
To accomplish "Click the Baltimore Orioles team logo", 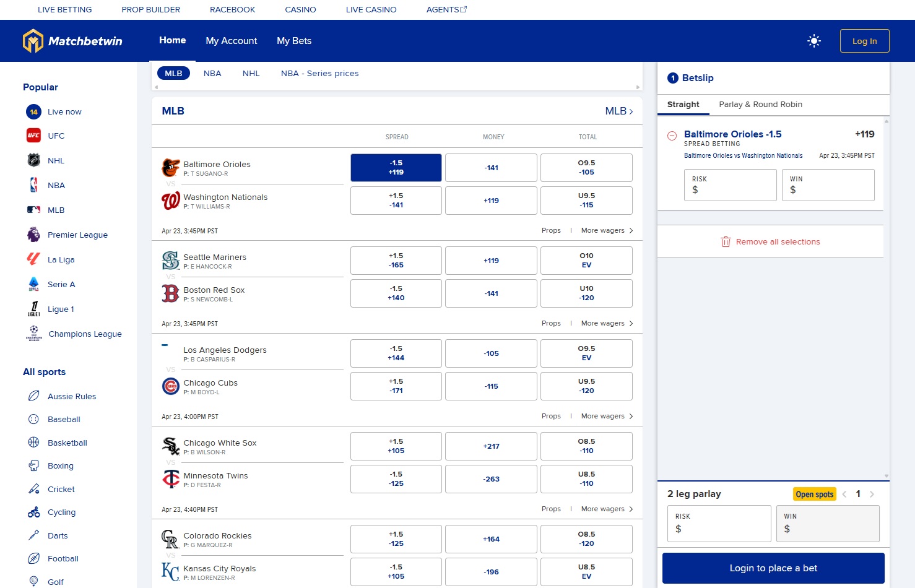I will 170,168.
